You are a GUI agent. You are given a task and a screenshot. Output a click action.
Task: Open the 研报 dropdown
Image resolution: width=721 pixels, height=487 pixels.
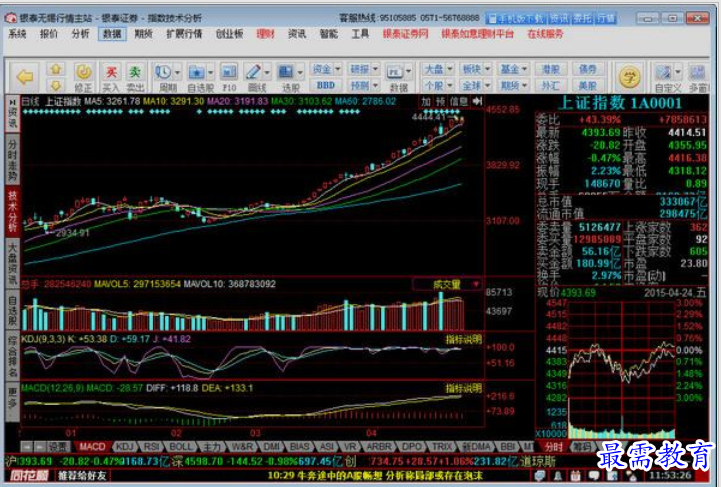tap(364, 69)
